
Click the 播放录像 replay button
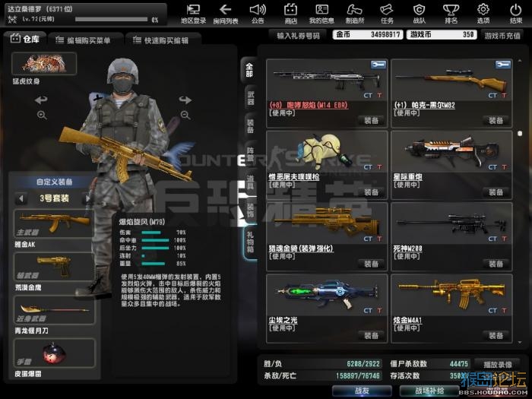497,364
